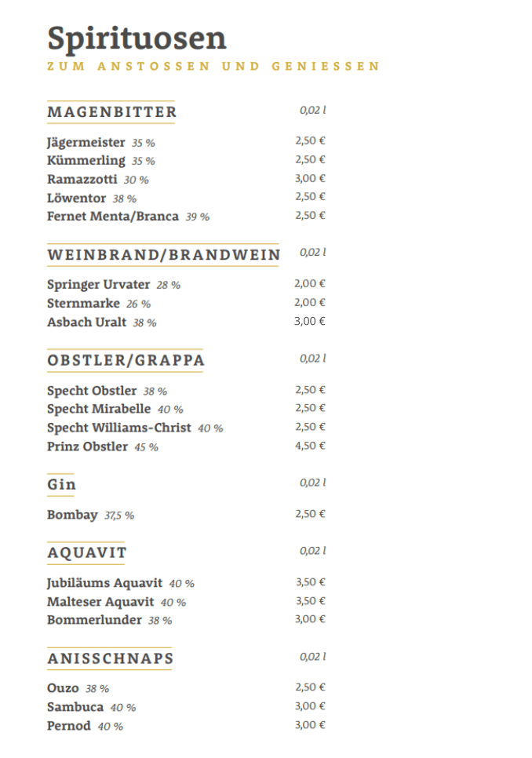Click the Jägermeister menu entry
532x758 pixels.
pos(86,143)
